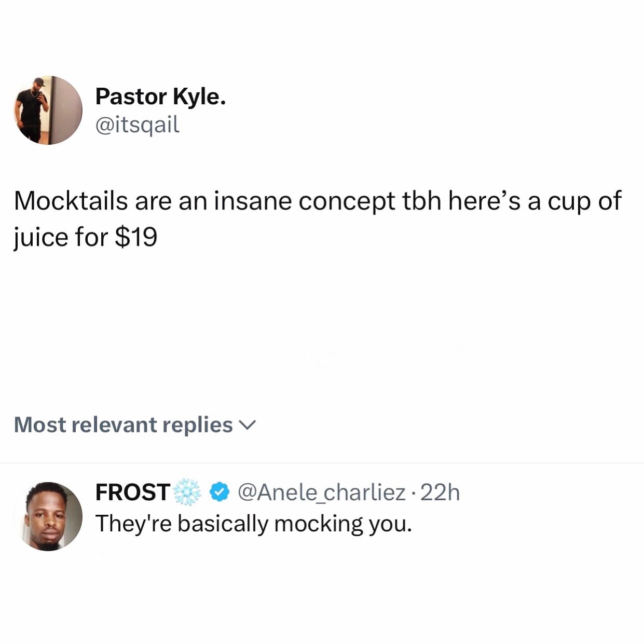Image resolution: width=644 pixels, height=644 pixels.
Task: Click the blue verified badge icon
Action: 221,492
